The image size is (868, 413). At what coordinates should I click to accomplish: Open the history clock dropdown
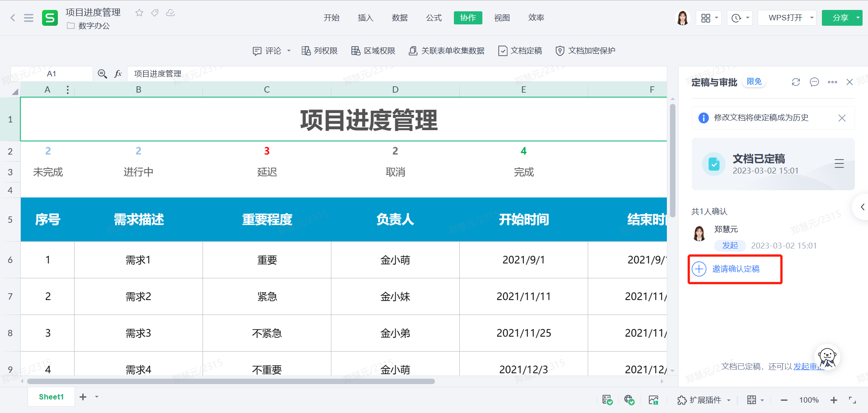740,18
